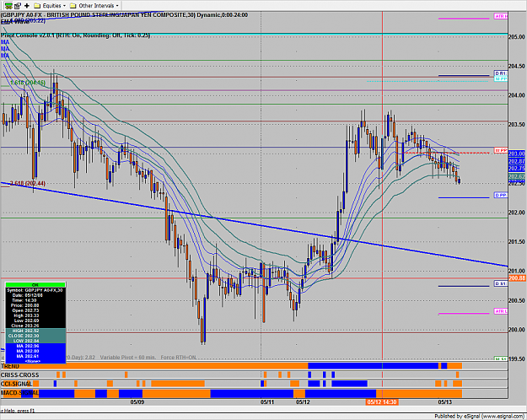Click the 2.618 (202.44) Fibonacci label
Image resolution: width=527 pixels, height=420 pixels.
28,183
